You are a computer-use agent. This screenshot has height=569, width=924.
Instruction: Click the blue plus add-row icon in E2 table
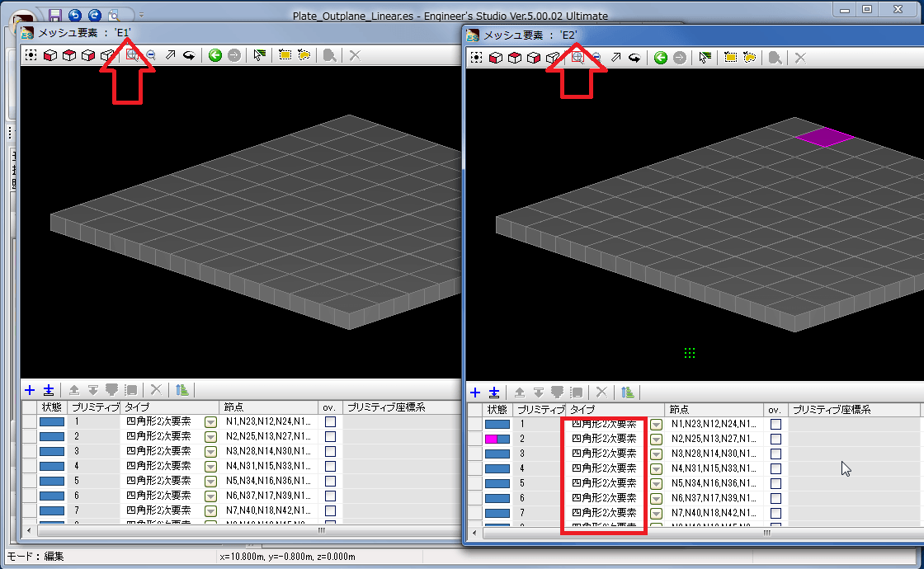coord(475,393)
